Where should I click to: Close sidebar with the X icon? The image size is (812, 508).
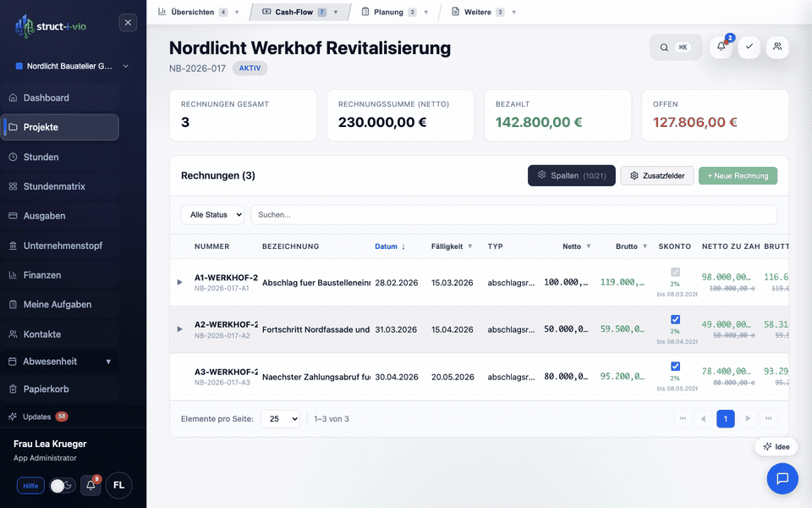coord(128,23)
